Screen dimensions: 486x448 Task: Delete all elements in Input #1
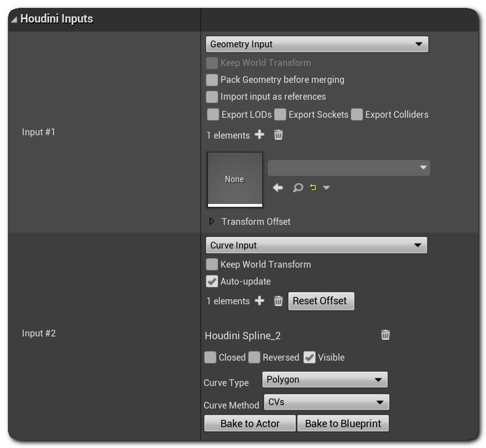[279, 135]
